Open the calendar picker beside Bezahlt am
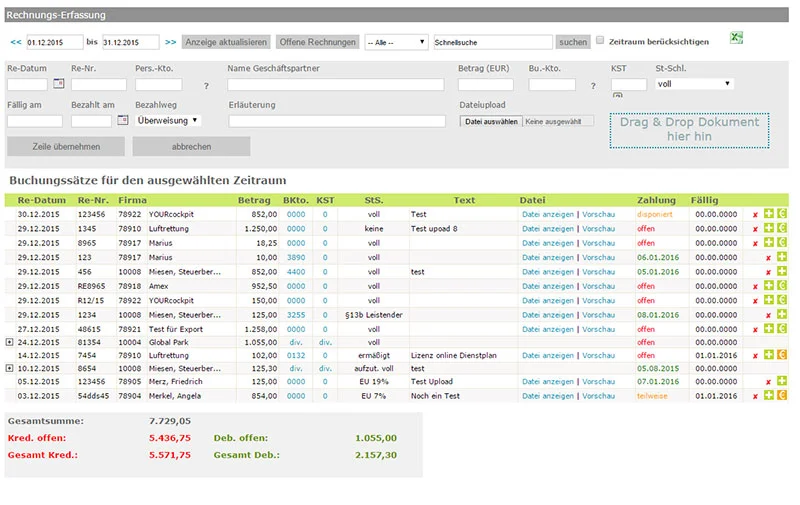 pyautogui.click(x=122, y=120)
